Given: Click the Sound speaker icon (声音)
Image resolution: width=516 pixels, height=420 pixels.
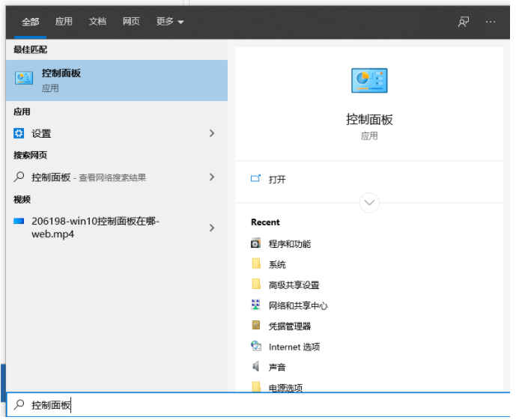Looking at the screenshot, I should coord(256,367).
